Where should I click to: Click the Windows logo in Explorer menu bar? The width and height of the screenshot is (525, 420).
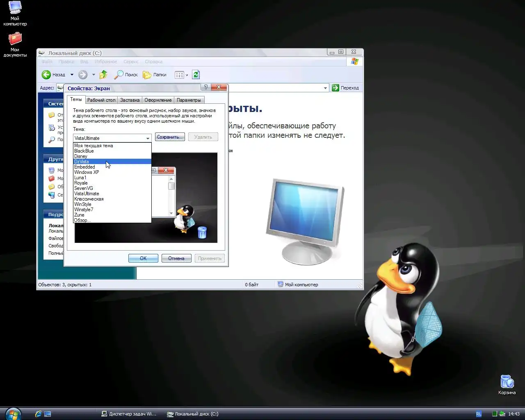pos(355,62)
